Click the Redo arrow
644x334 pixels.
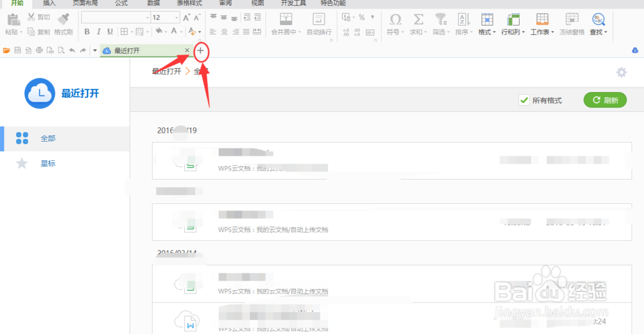pos(83,50)
